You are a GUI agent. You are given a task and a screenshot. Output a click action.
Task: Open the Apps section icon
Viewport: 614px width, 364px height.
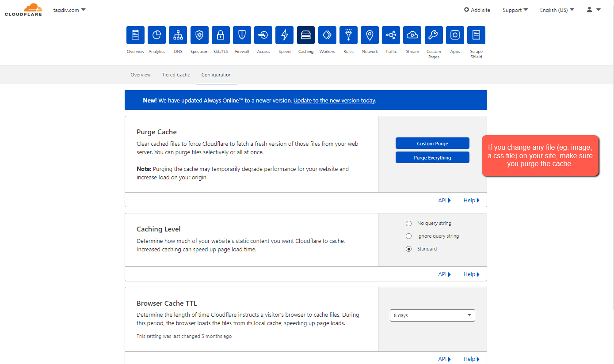point(455,35)
